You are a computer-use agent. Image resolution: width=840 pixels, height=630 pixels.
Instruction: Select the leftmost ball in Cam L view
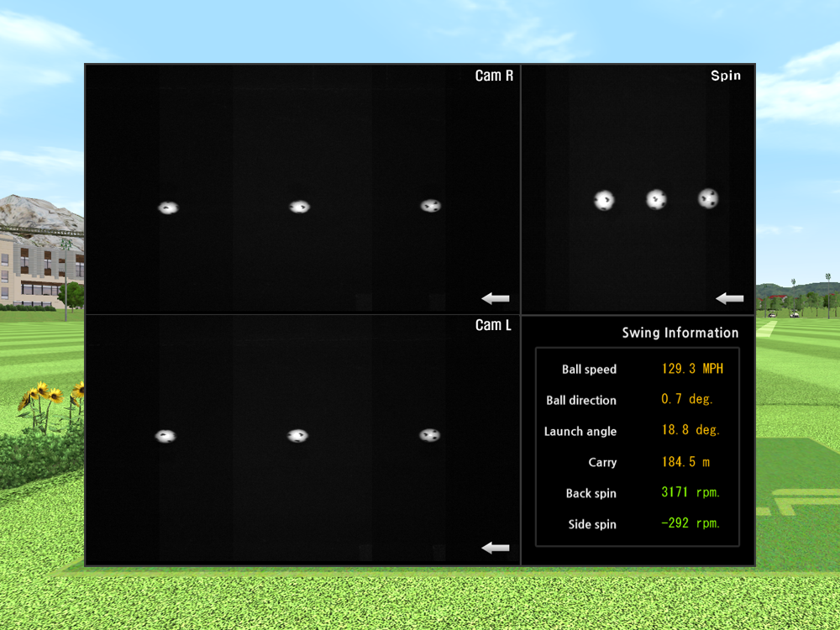click(166, 436)
